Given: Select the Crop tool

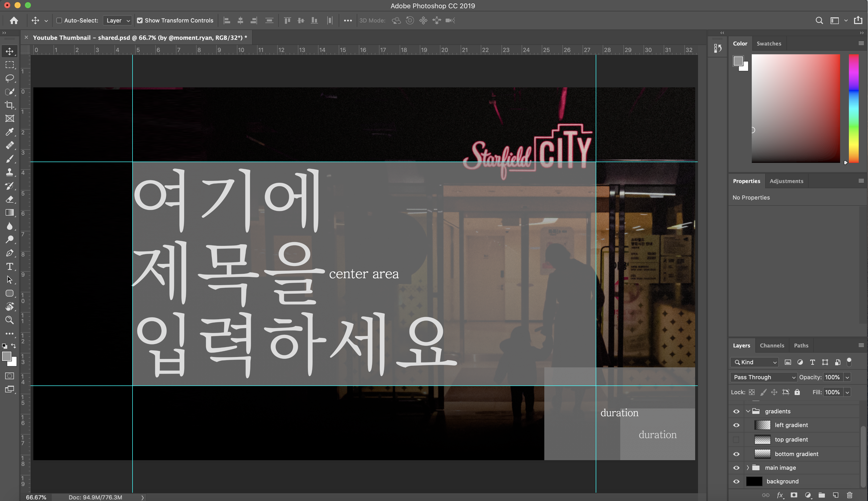Looking at the screenshot, I should (9, 105).
